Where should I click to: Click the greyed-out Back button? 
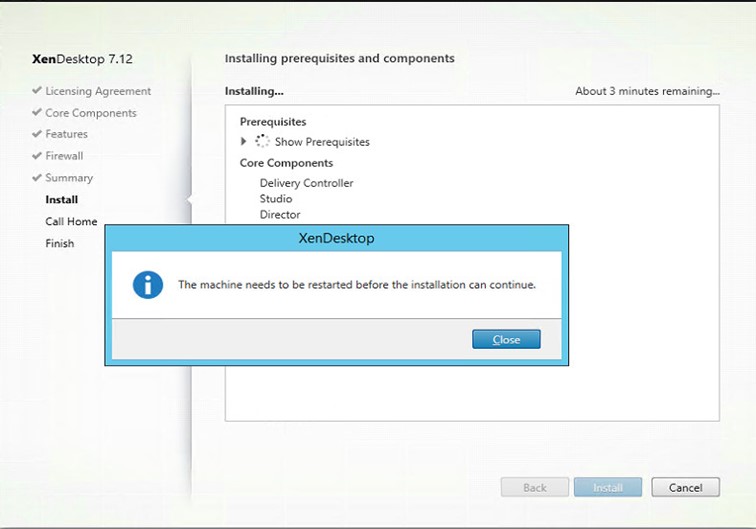[535, 488]
